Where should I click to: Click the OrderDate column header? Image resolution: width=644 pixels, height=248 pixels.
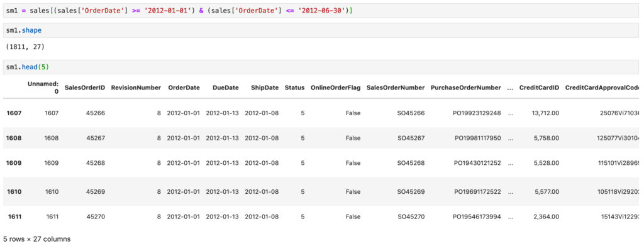[184, 87]
